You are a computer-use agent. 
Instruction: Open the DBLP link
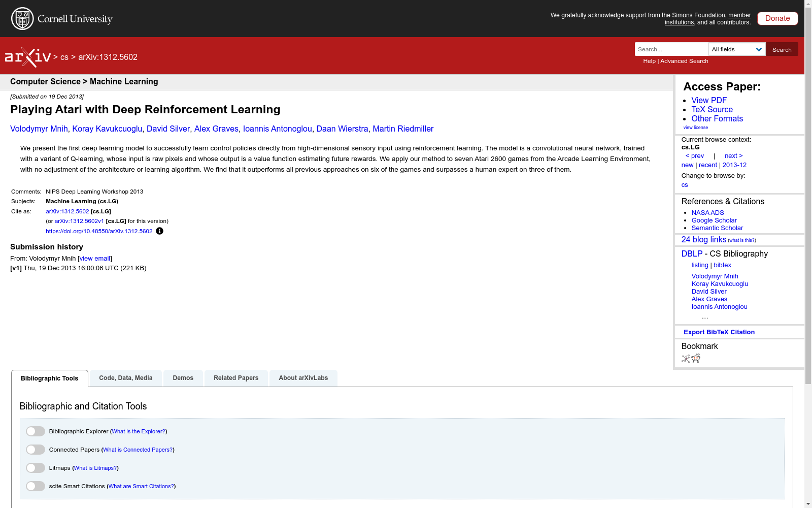692,254
